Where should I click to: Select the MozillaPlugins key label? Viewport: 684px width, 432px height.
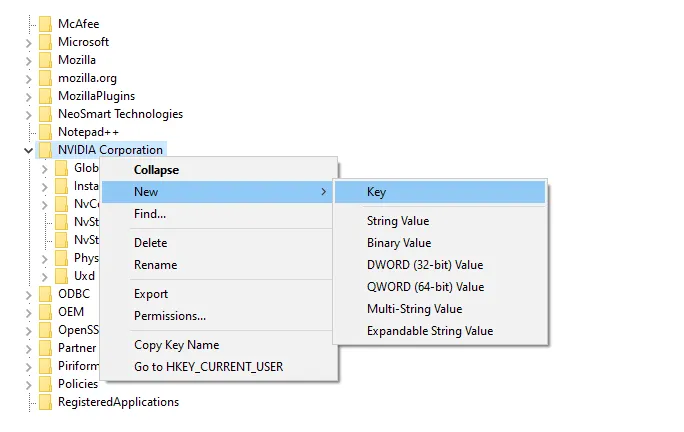click(96, 96)
